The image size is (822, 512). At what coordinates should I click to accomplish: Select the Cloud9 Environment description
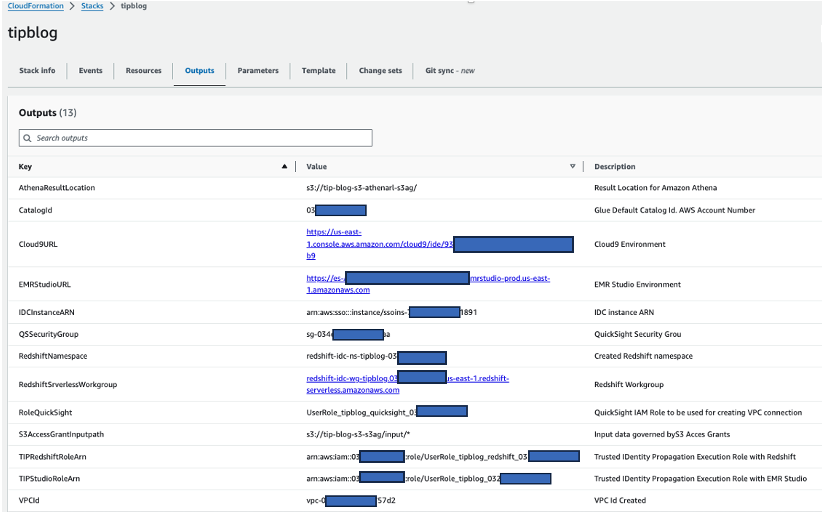pyautogui.click(x=630, y=244)
